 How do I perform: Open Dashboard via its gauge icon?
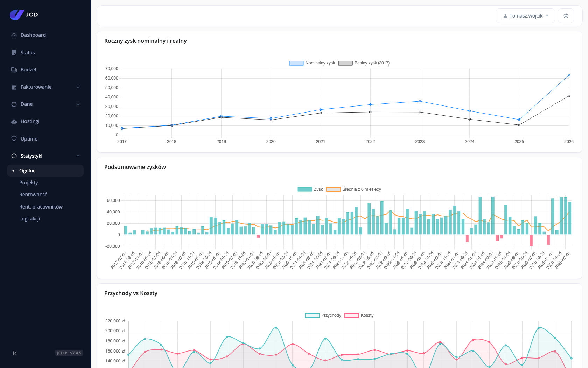click(x=14, y=35)
